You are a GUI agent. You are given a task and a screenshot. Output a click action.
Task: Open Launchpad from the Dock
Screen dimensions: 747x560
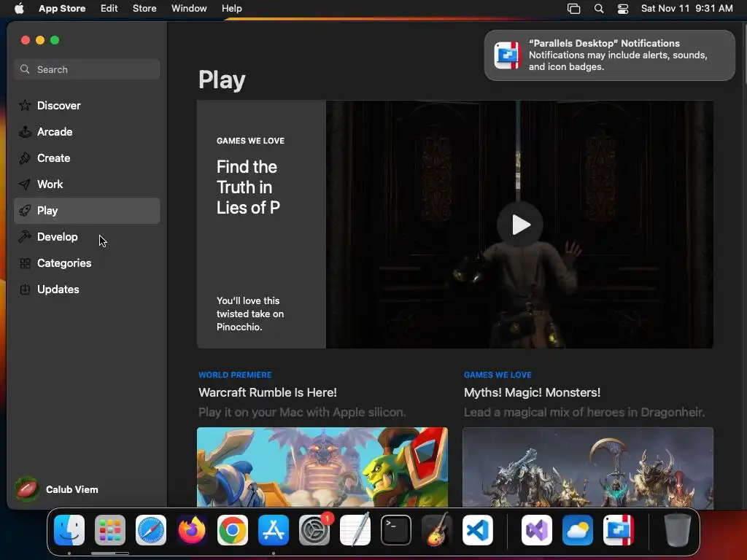(110, 530)
